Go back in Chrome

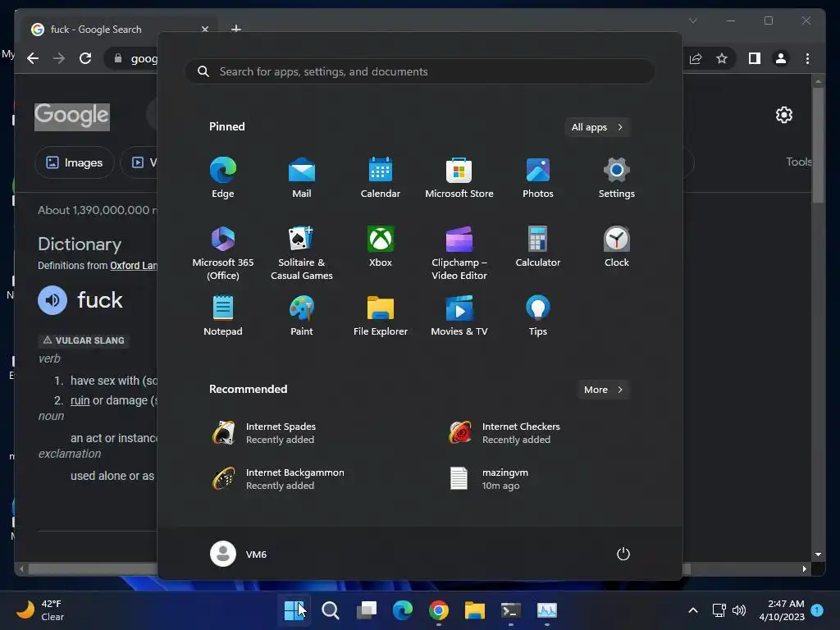click(33, 58)
